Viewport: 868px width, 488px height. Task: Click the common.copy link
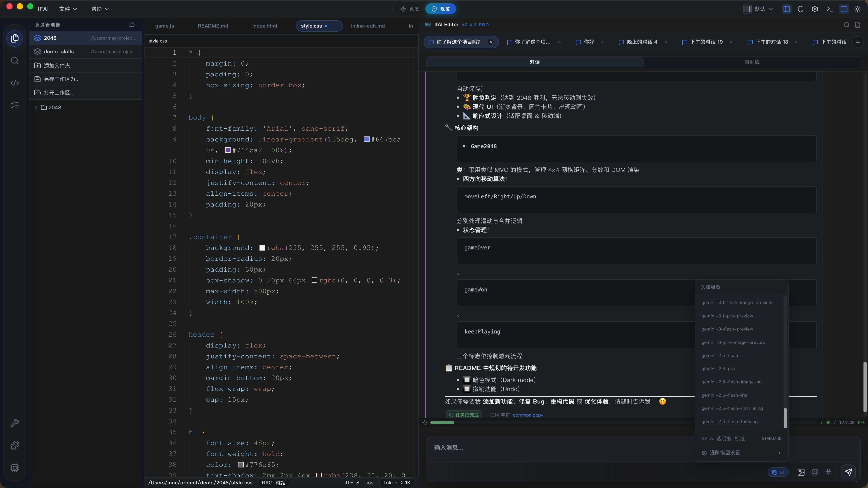[528, 415]
